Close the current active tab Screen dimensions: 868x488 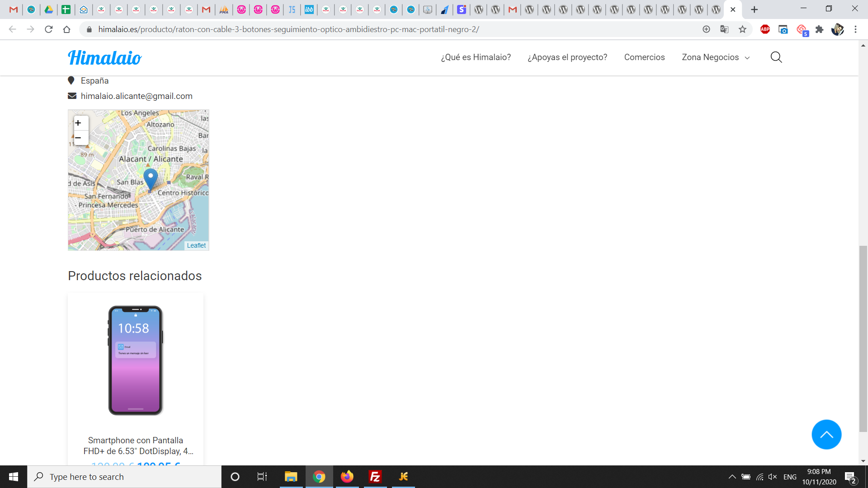coord(733,9)
